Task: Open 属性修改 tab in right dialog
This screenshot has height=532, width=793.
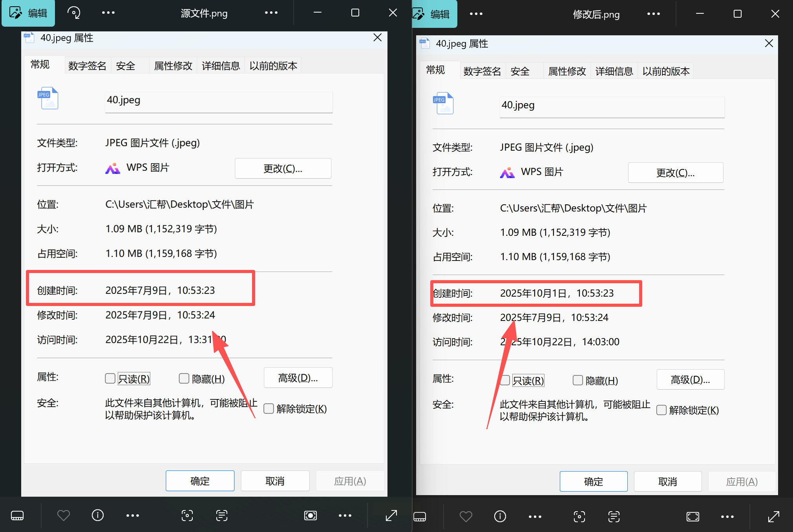Action: (x=567, y=71)
